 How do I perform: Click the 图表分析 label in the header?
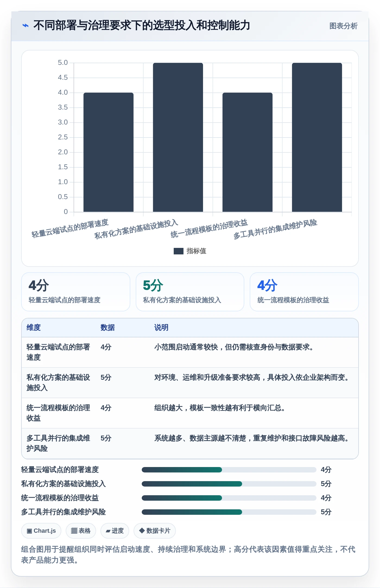click(343, 26)
